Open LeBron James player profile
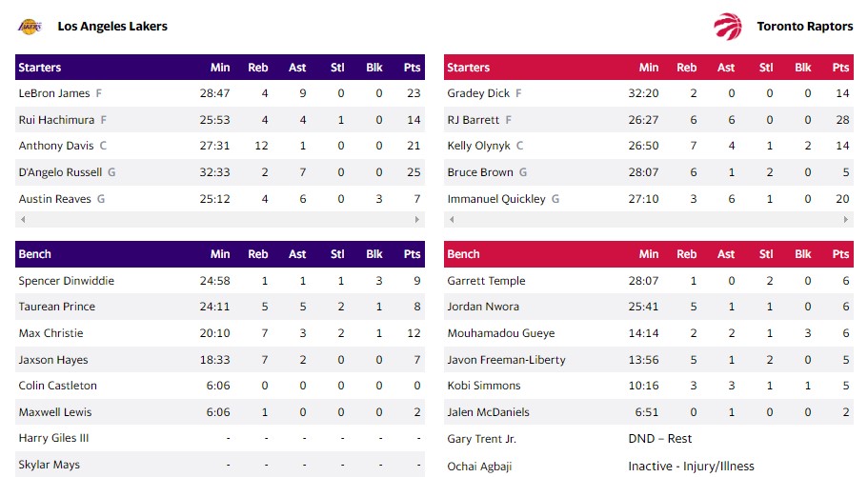 (x=54, y=93)
